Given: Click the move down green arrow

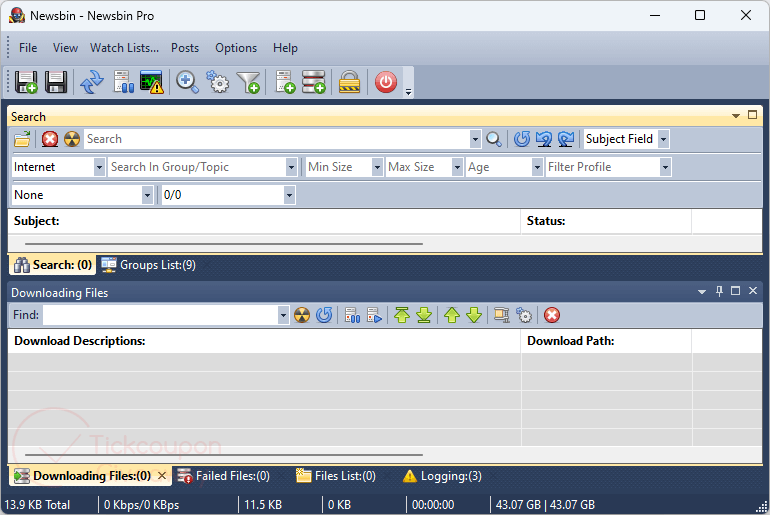Looking at the screenshot, I should [x=474, y=315].
